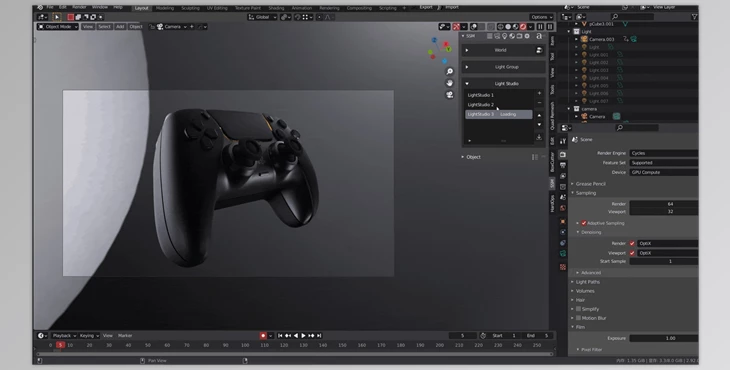Image resolution: width=730 pixels, height=370 pixels.
Task: Click the Render samples field showing 64
Action: [x=664, y=204]
